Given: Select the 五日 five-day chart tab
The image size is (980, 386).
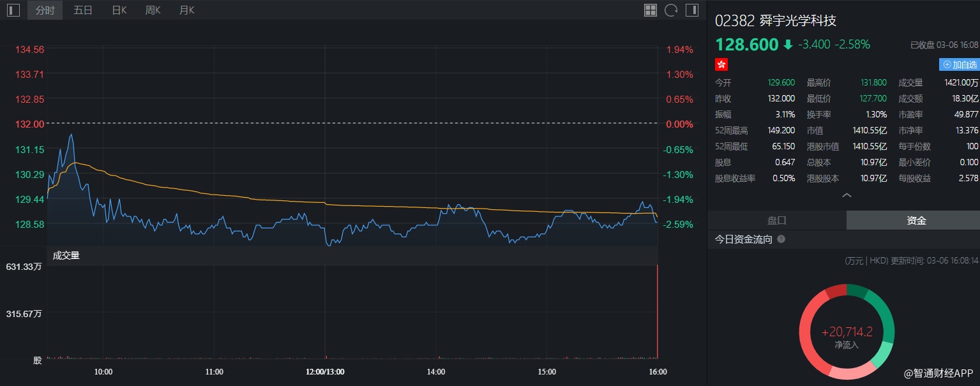Looking at the screenshot, I should pos(83,10).
